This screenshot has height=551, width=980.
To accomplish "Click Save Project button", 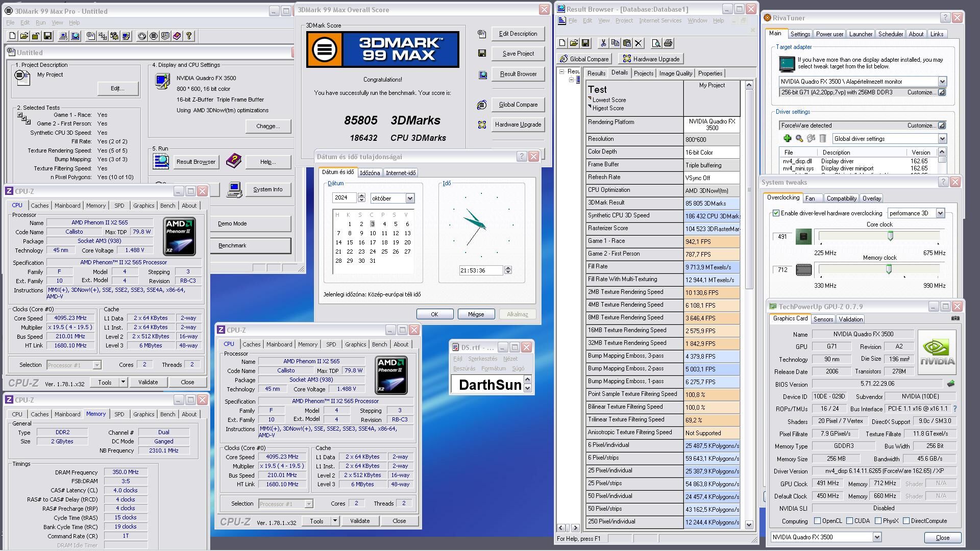I will coord(518,54).
